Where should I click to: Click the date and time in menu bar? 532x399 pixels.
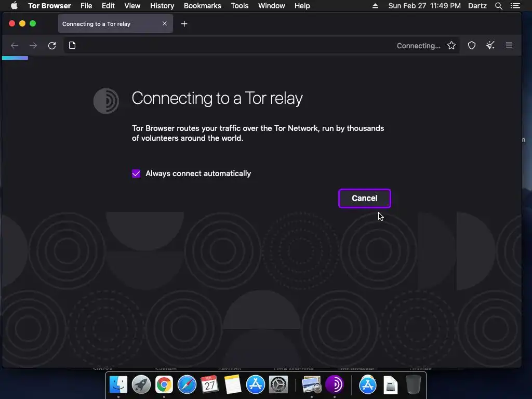(x=424, y=6)
